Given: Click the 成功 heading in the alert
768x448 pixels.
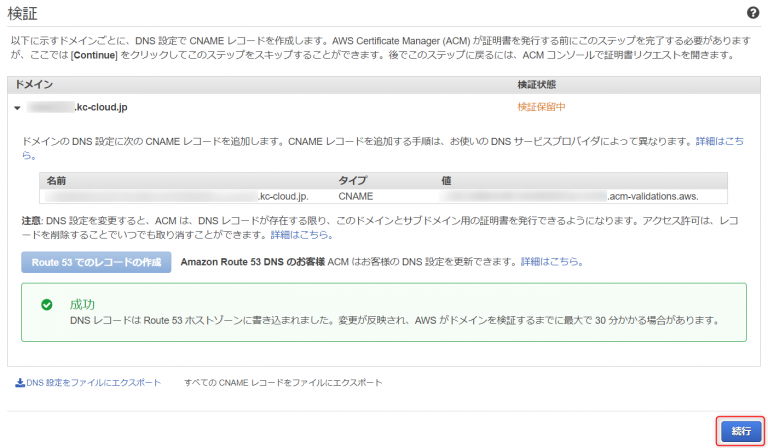Looking at the screenshot, I should click(x=82, y=305).
